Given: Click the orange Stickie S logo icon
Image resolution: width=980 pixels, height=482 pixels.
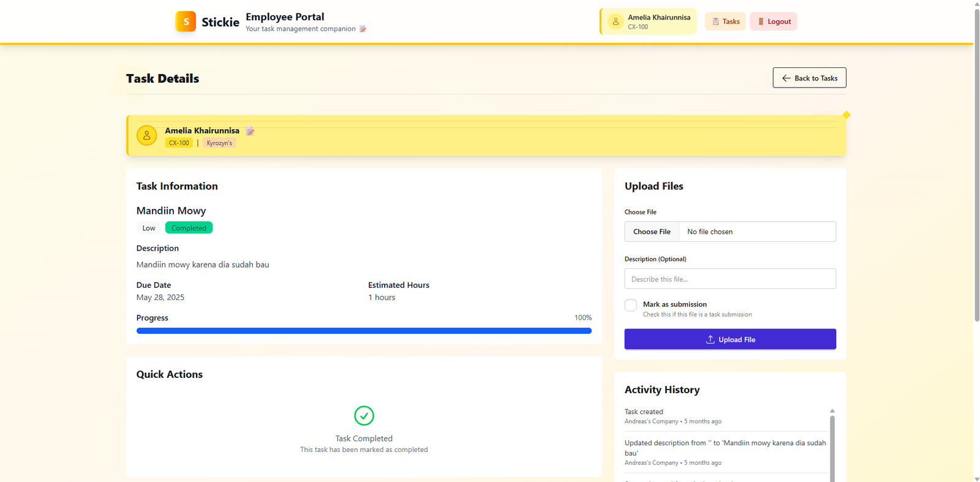Looking at the screenshot, I should click(186, 21).
